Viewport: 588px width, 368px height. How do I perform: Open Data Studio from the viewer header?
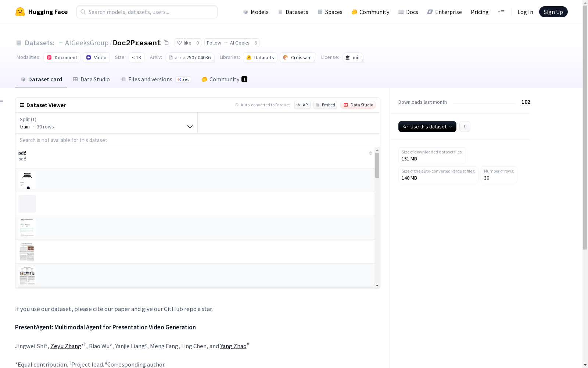358,105
